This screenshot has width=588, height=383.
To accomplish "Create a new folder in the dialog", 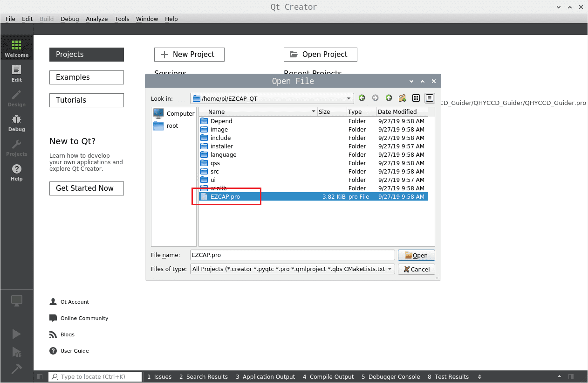I will (x=402, y=98).
